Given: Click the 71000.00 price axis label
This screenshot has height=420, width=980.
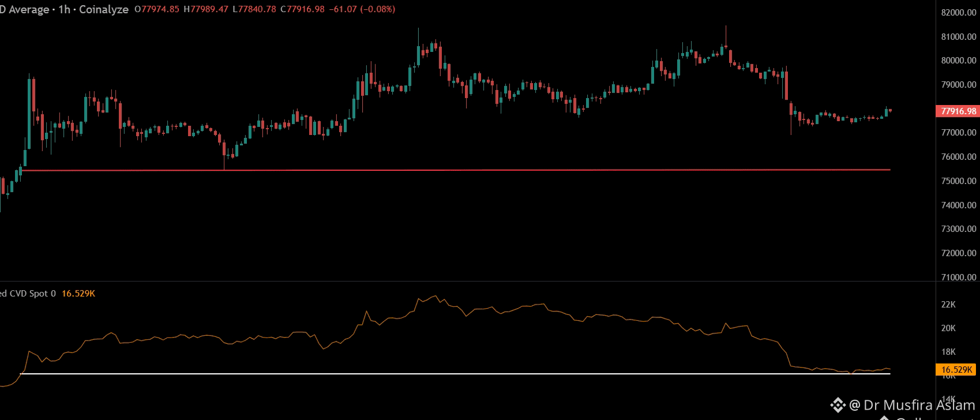Looking at the screenshot, I should pos(959,277).
